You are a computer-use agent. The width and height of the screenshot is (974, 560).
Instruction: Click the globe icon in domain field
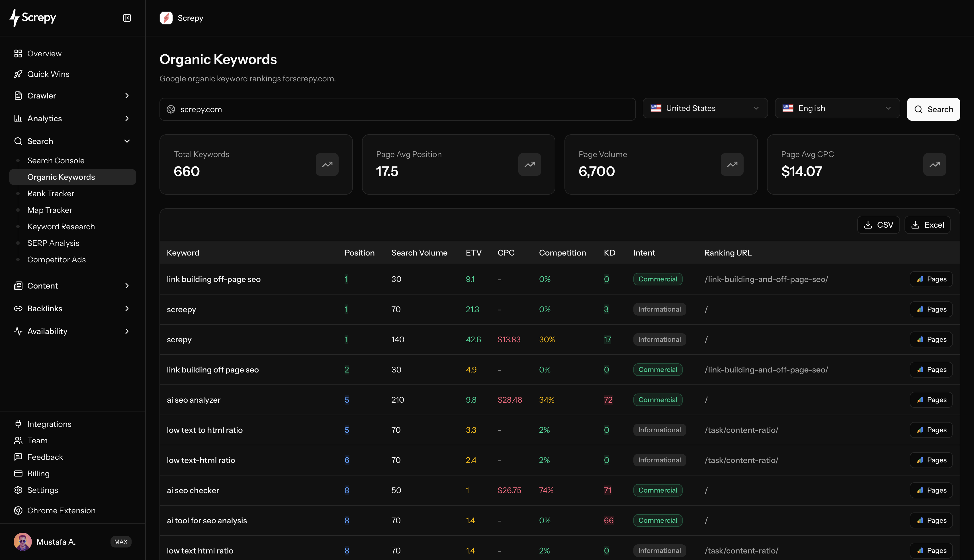[x=171, y=110]
